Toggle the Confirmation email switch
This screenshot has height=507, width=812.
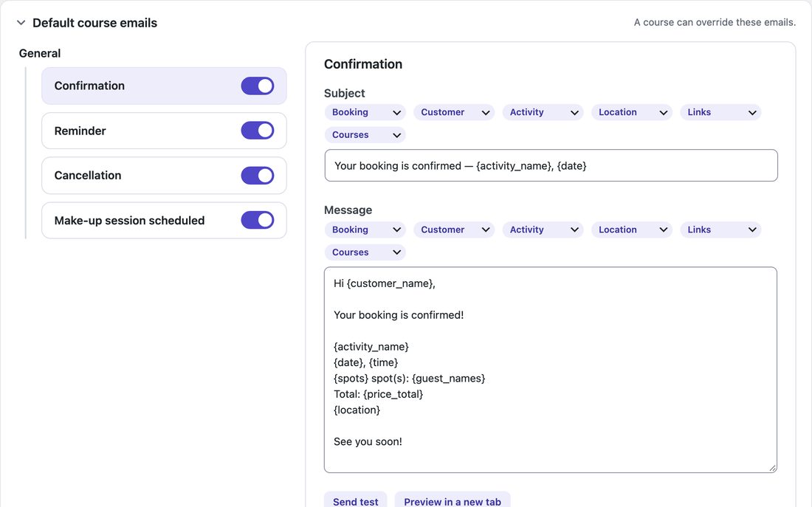[258, 86]
